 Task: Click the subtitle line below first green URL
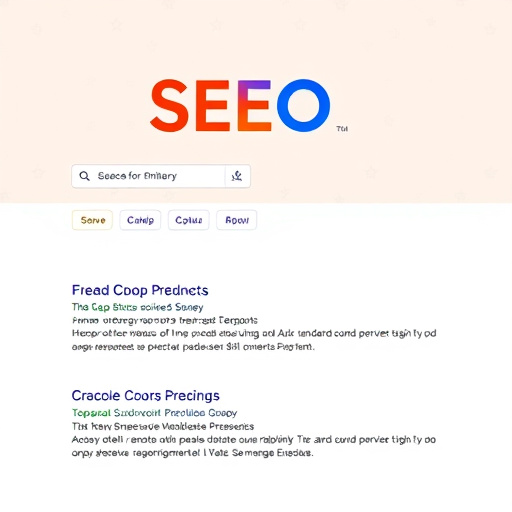click(165, 320)
